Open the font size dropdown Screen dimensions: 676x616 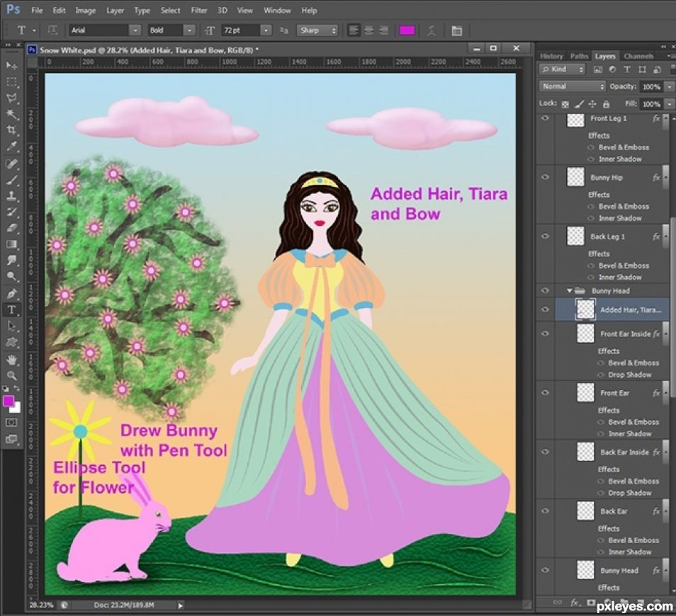pos(266,30)
